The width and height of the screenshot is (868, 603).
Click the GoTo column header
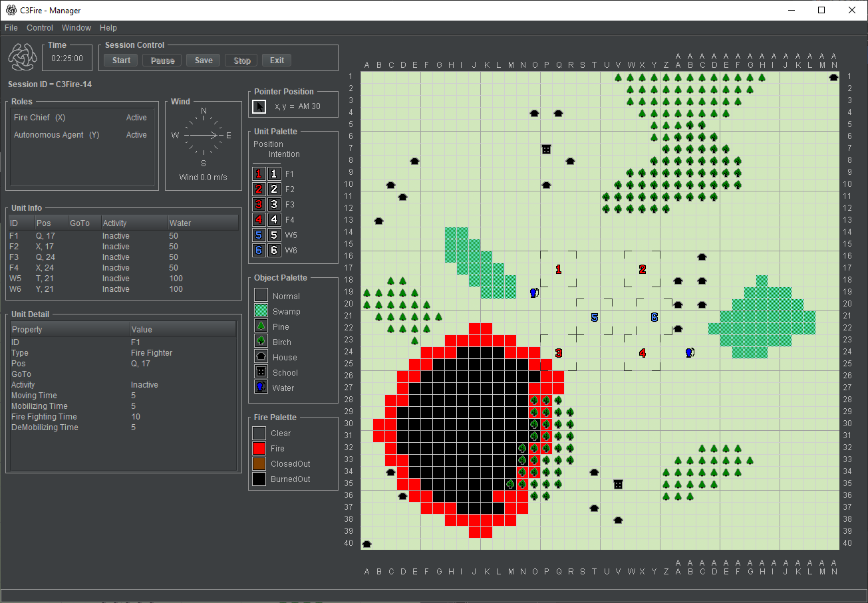tap(84, 223)
